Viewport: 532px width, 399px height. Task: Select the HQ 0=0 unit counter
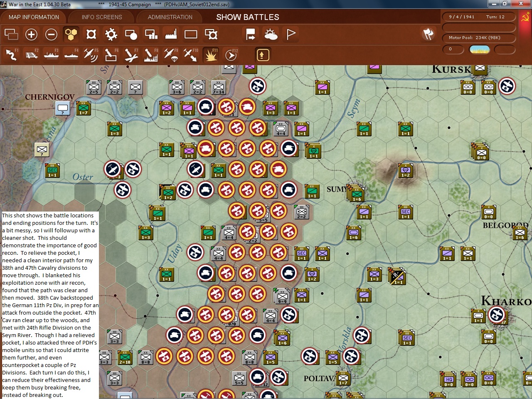(x=448, y=379)
